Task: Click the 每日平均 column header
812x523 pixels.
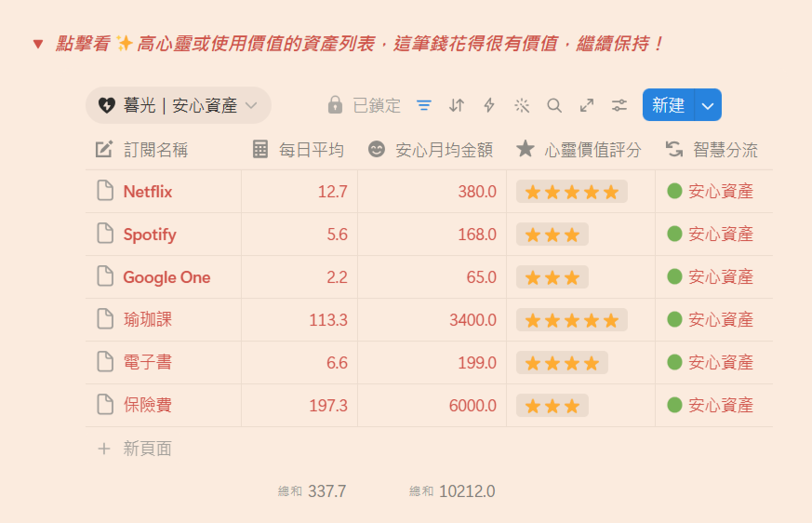Action: (x=300, y=150)
